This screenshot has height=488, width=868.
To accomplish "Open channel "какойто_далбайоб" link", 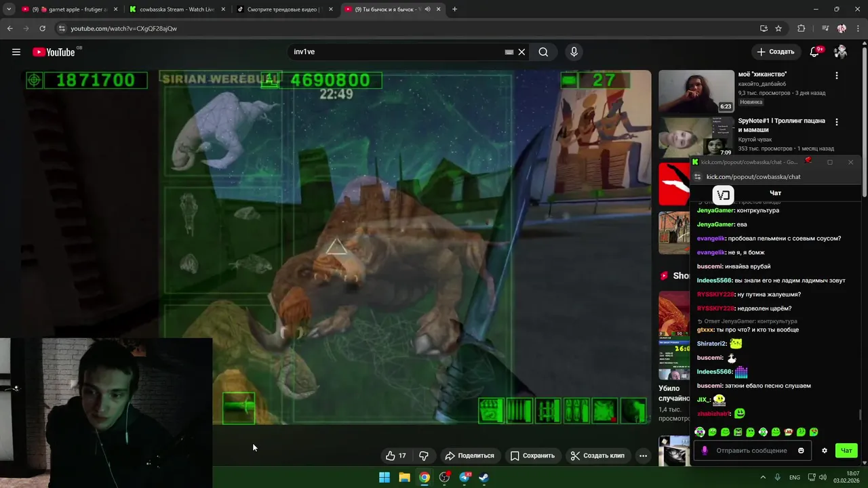I will (762, 83).
